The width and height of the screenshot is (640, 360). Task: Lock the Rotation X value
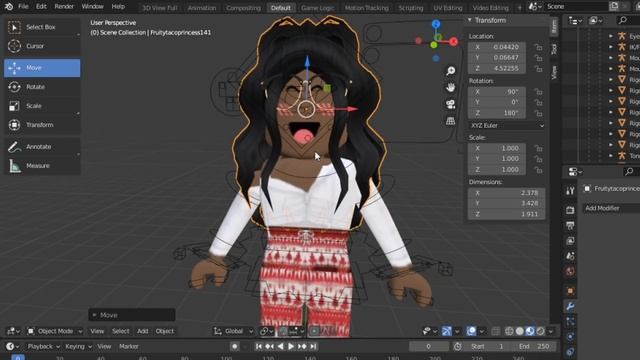pyautogui.click(x=538, y=92)
